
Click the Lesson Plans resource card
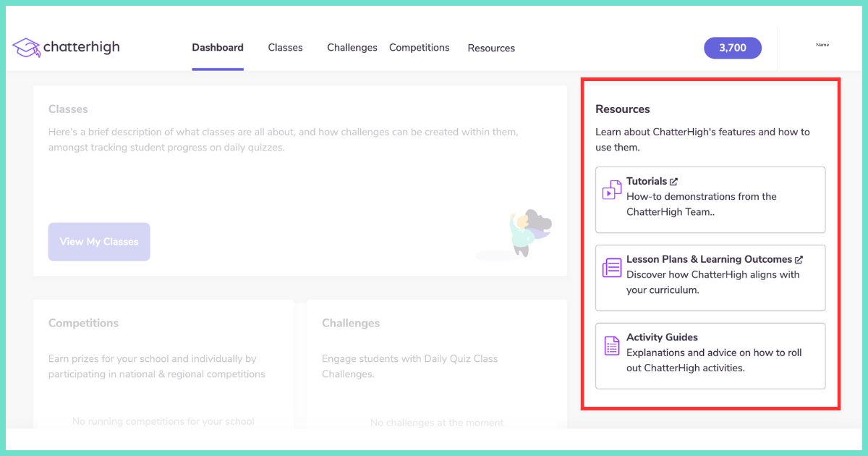(710, 278)
